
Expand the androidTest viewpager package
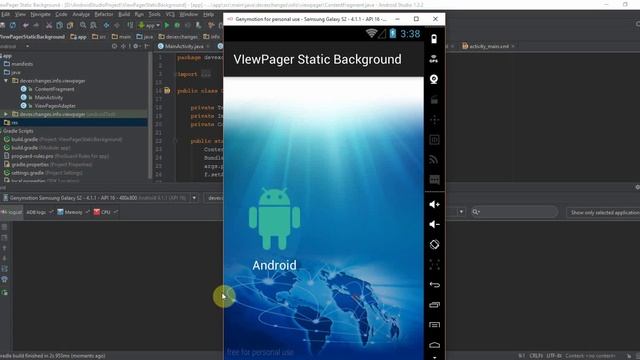(6, 114)
